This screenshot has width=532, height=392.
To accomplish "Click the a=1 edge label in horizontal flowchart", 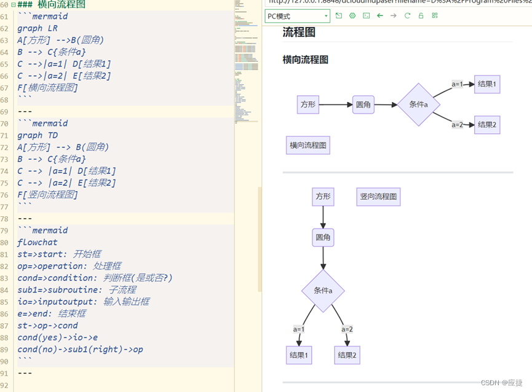I will (x=457, y=84).
